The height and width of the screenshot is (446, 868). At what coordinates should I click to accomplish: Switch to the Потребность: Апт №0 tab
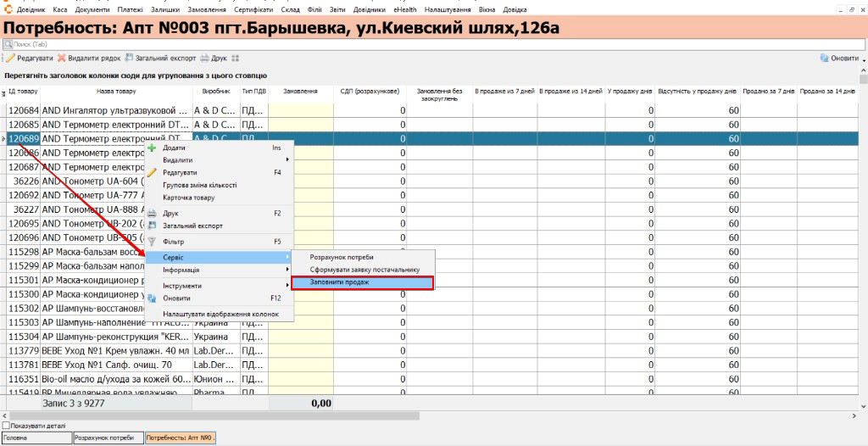click(181, 438)
